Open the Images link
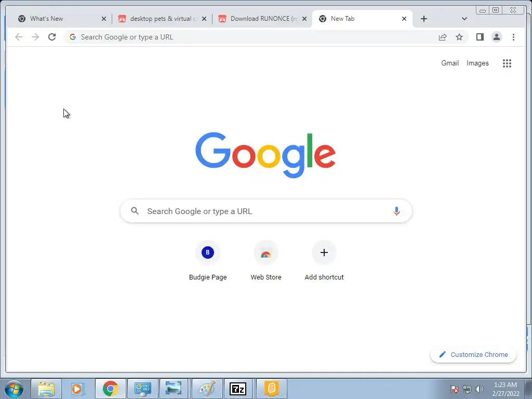 point(477,63)
